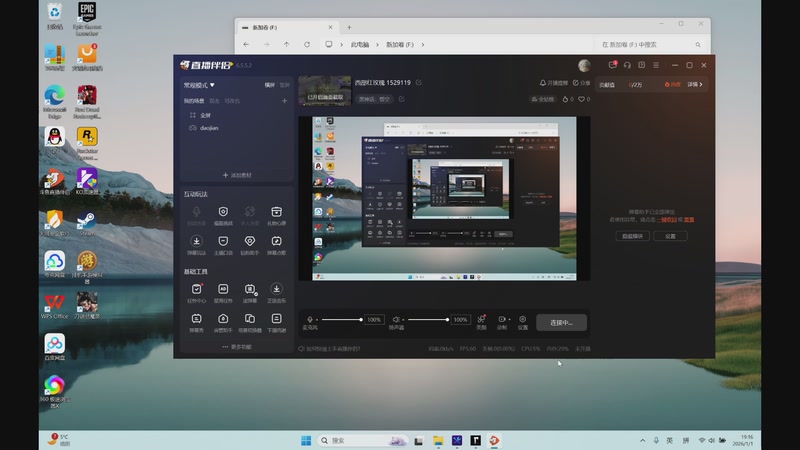Click the square icon beside the headset
Screen dimensions: 800x450
(x=641, y=65)
